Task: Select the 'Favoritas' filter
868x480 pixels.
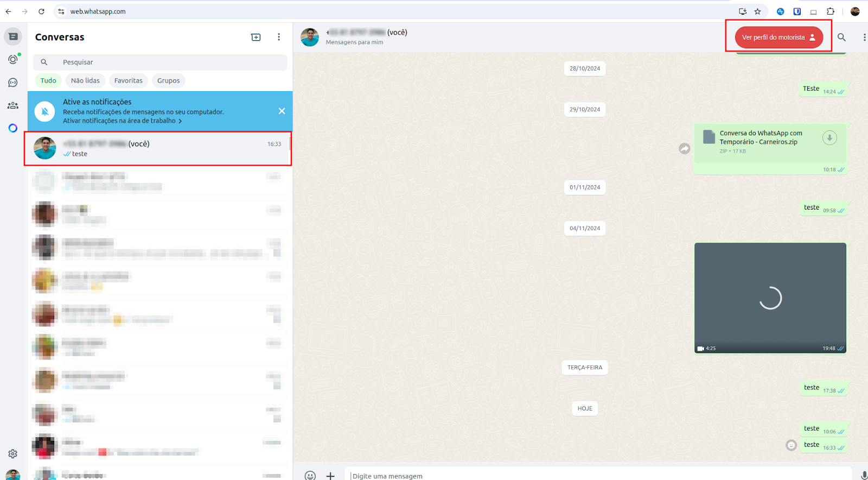Action: 128,80
